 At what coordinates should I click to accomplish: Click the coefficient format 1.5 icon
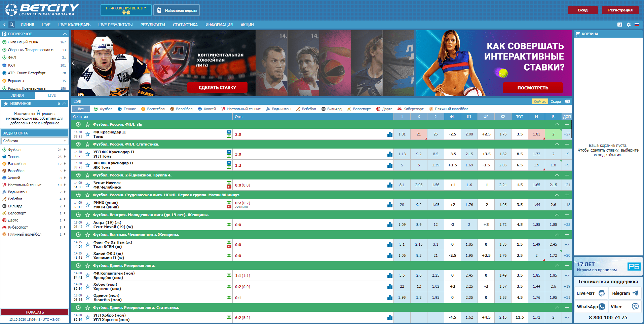[620, 25]
